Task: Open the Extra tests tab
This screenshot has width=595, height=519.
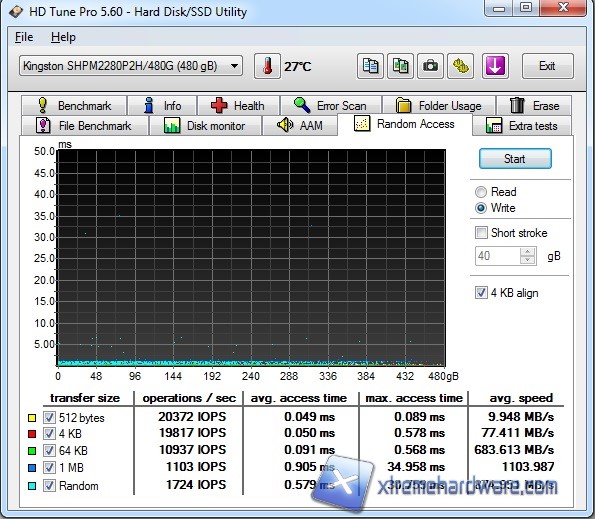Action: coord(522,126)
